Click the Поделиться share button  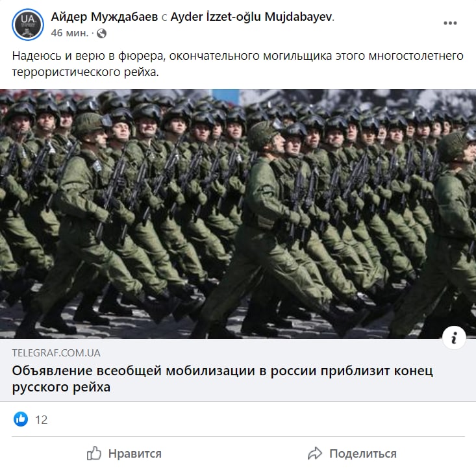(352, 453)
